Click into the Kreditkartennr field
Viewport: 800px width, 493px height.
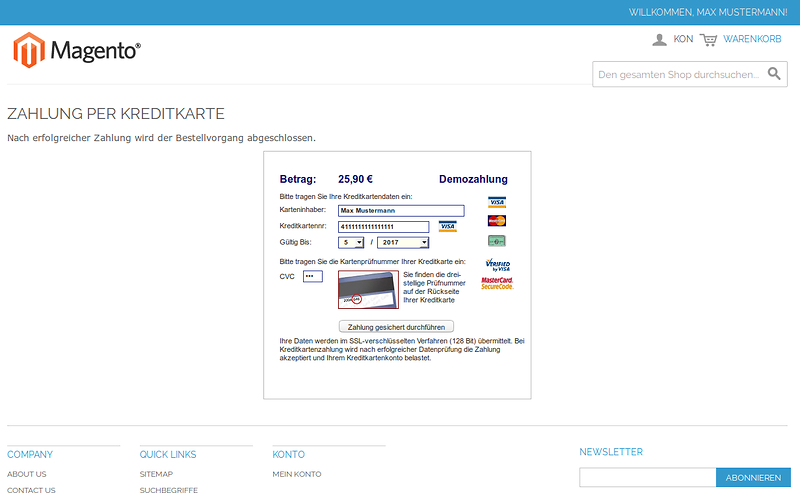pos(383,227)
